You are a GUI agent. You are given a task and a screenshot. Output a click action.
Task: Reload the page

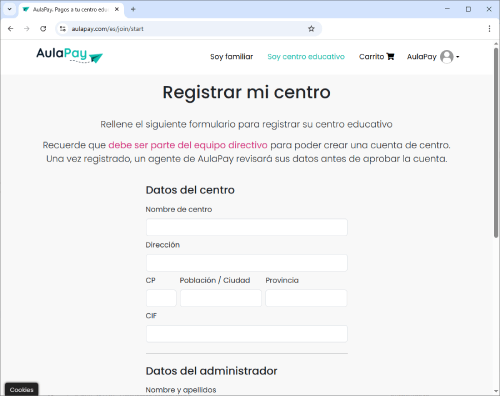43,29
